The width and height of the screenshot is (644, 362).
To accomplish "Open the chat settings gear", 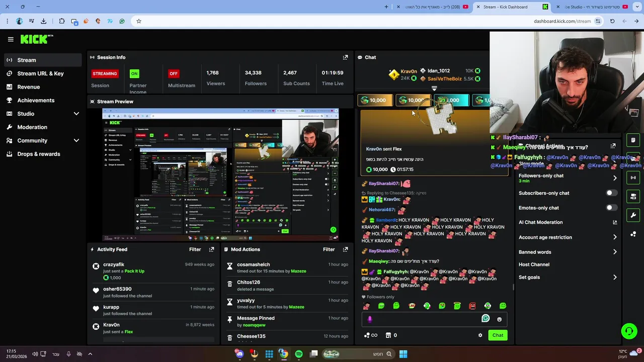I will click(480, 335).
